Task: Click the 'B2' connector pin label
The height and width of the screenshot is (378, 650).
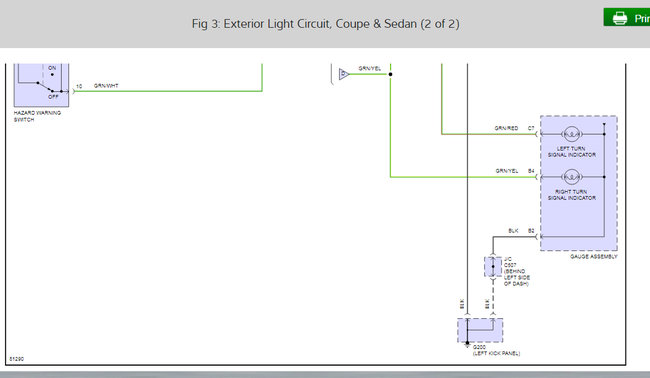Action: tap(531, 231)
